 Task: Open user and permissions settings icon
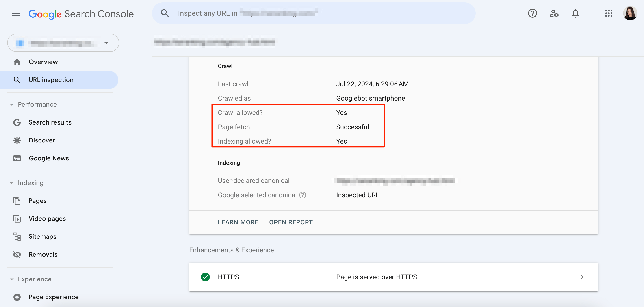(x=554, y=13)
